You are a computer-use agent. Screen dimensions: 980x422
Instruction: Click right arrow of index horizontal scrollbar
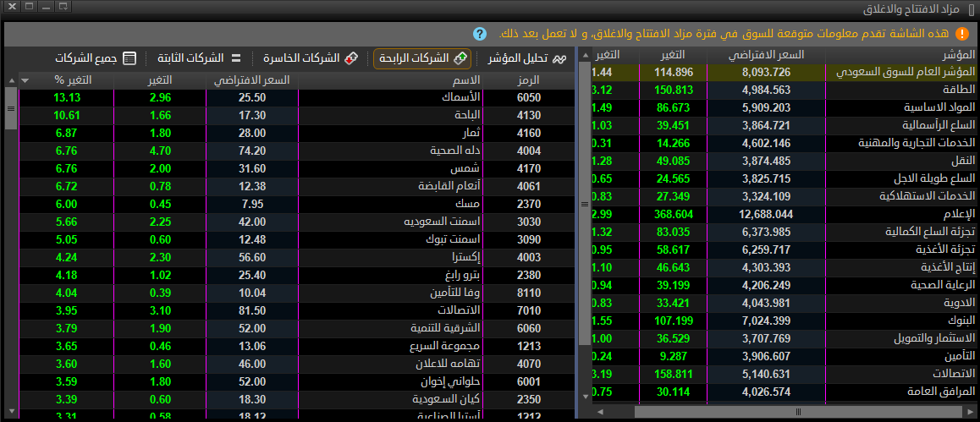click(x=972, y=412)
